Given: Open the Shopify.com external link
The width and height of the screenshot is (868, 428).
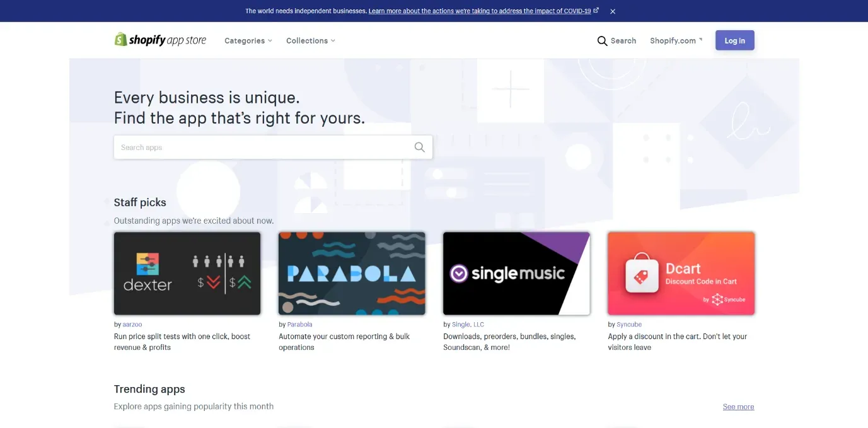Looking at the screenshot, I should [675, 41].
